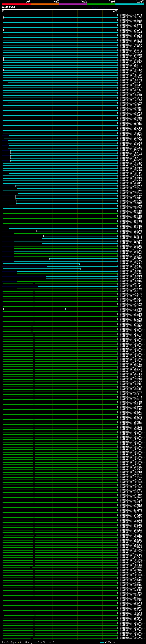146x644 pixels.
Task: Click label UniRef100_C5KII9
Action: point(131,239)
